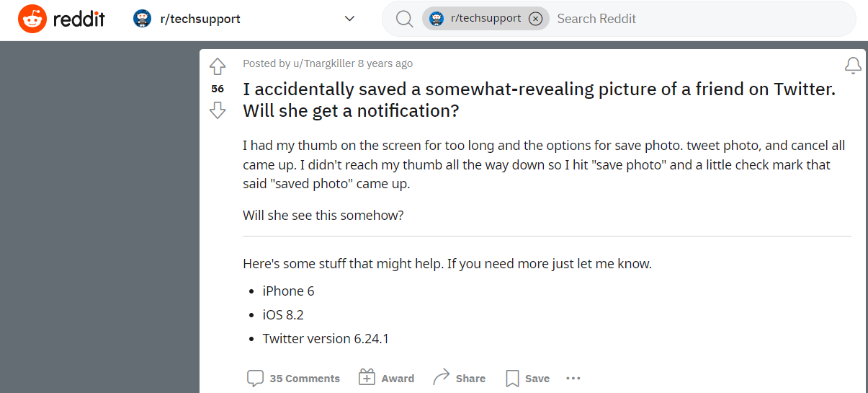Share this post

pos(459,378)
